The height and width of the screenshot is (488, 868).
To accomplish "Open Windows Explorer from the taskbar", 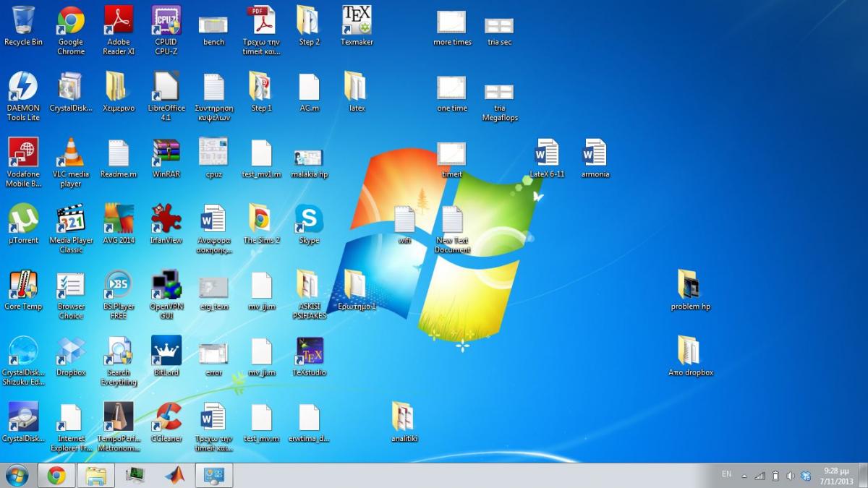I will click(x=96, y=475).
